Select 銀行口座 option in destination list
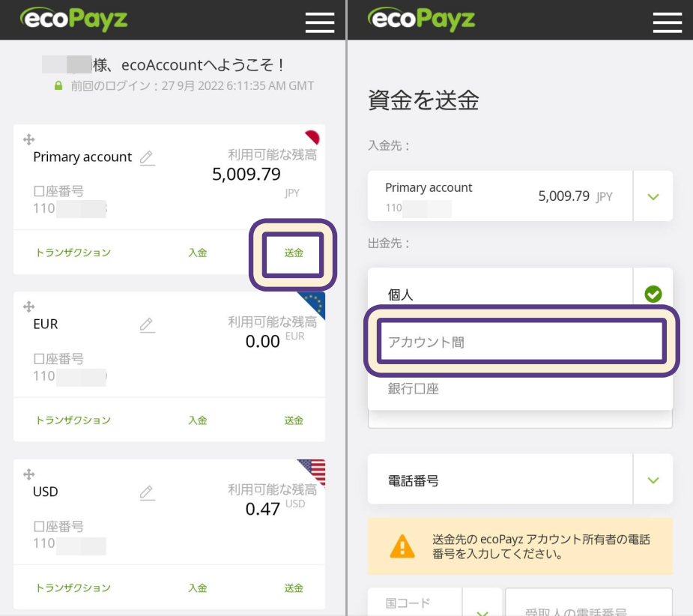 414,389
